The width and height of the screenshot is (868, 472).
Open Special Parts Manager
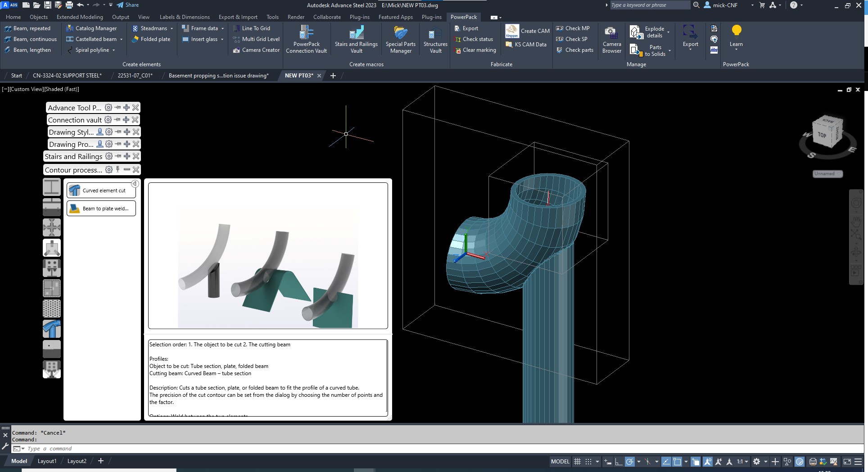click(x=401, y=39)
